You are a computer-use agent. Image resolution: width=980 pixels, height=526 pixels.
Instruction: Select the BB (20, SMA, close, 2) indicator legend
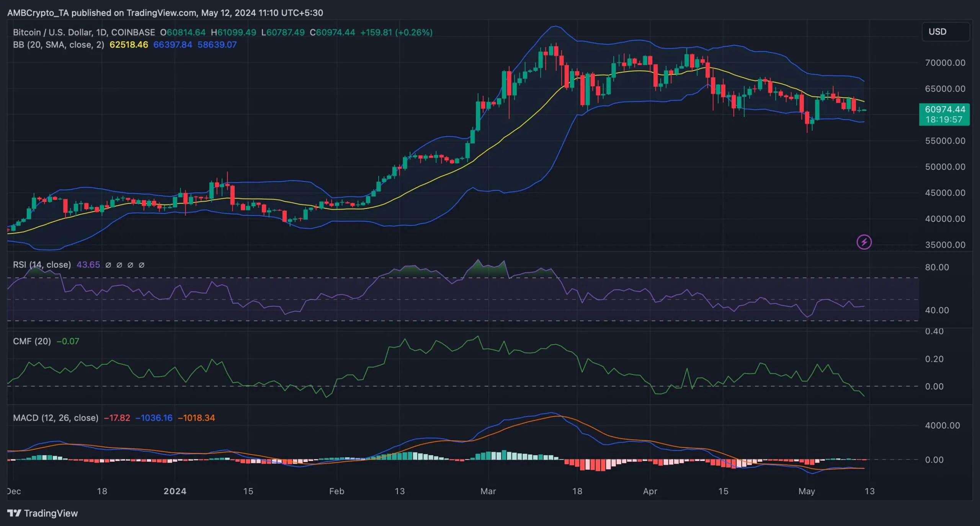[58, 45]
